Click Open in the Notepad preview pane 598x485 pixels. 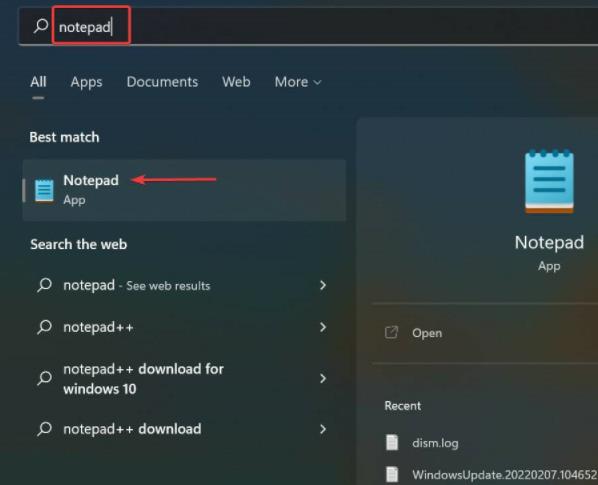pos(427,333)
